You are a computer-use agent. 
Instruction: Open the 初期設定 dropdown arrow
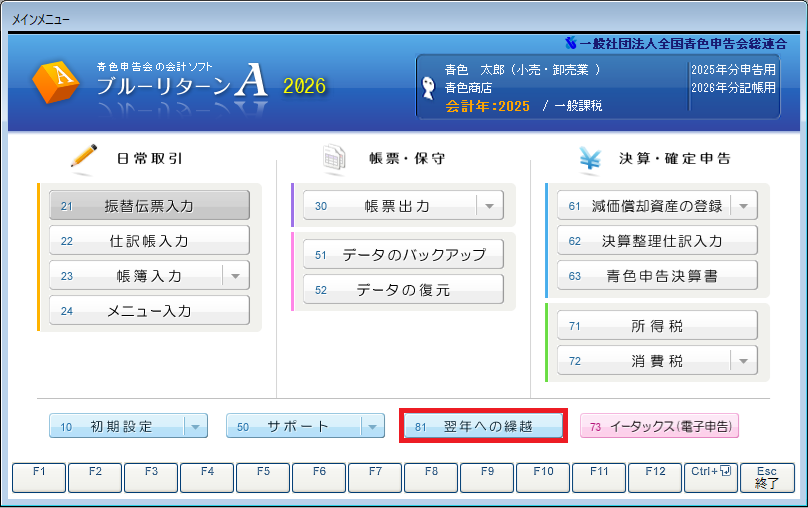[195, 426]
